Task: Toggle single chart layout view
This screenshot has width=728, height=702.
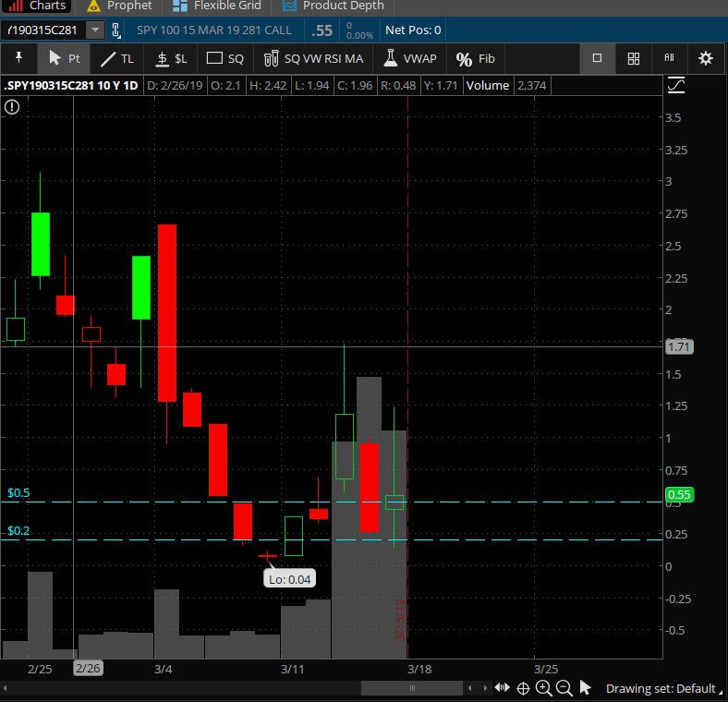Action: [597, 58]
